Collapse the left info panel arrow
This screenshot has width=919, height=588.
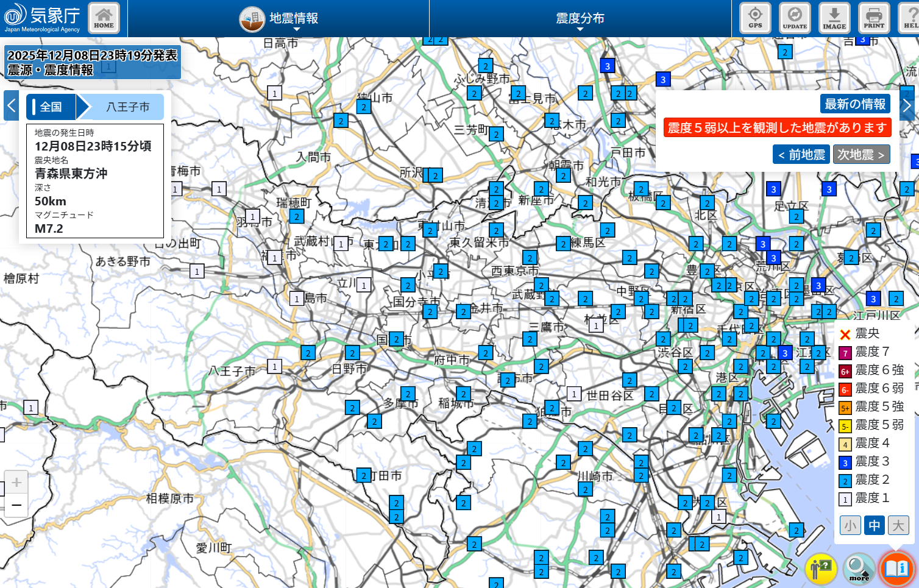tap(11, 106)
